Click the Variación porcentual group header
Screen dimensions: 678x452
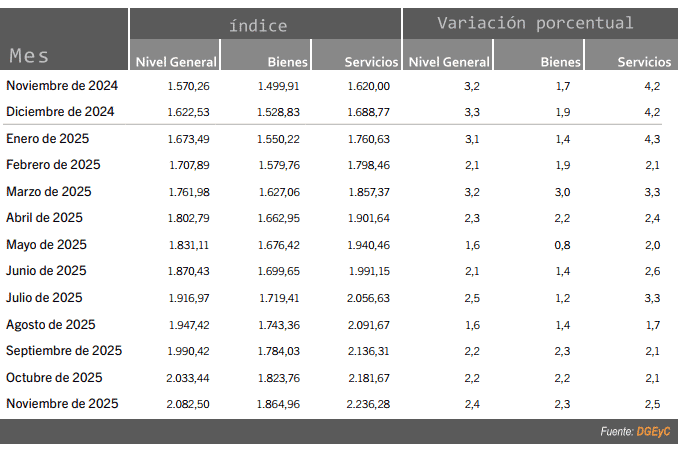click(x=535, y=23)
